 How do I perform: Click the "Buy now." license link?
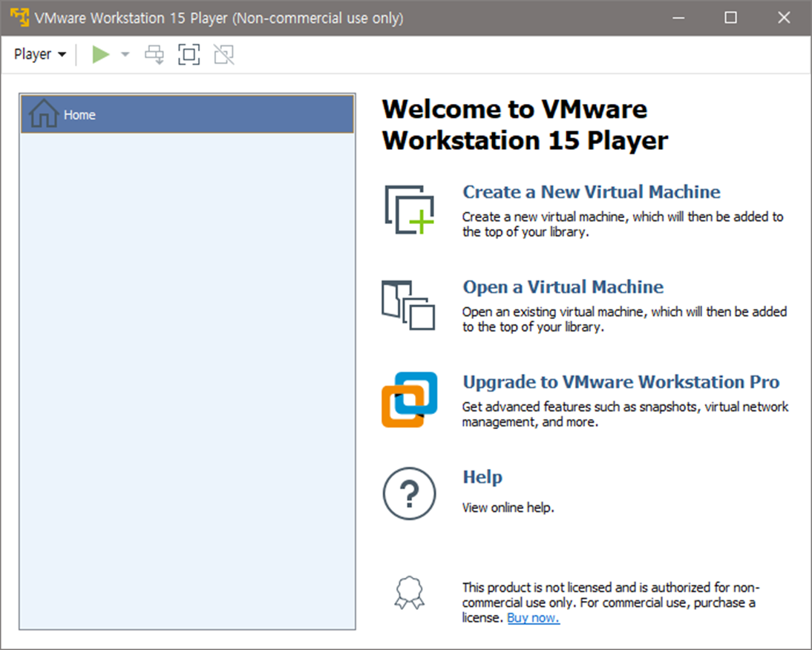click(x=533, y=617)
